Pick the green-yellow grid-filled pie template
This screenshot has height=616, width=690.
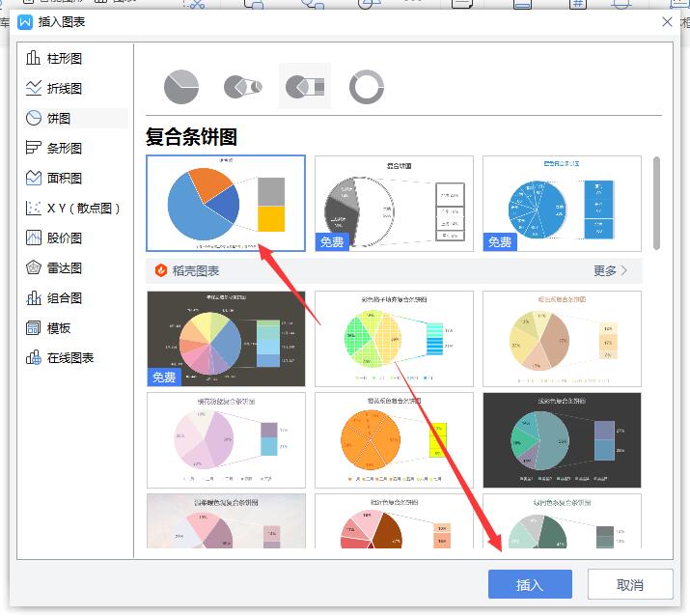pos(394,338)
